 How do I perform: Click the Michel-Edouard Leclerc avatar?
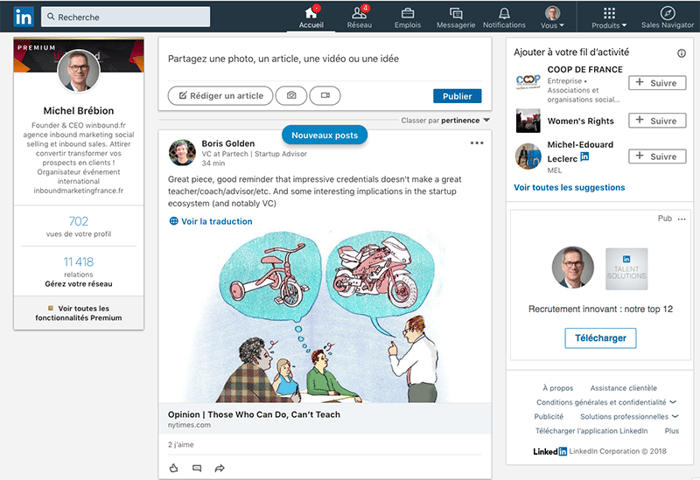coord(528,156)
